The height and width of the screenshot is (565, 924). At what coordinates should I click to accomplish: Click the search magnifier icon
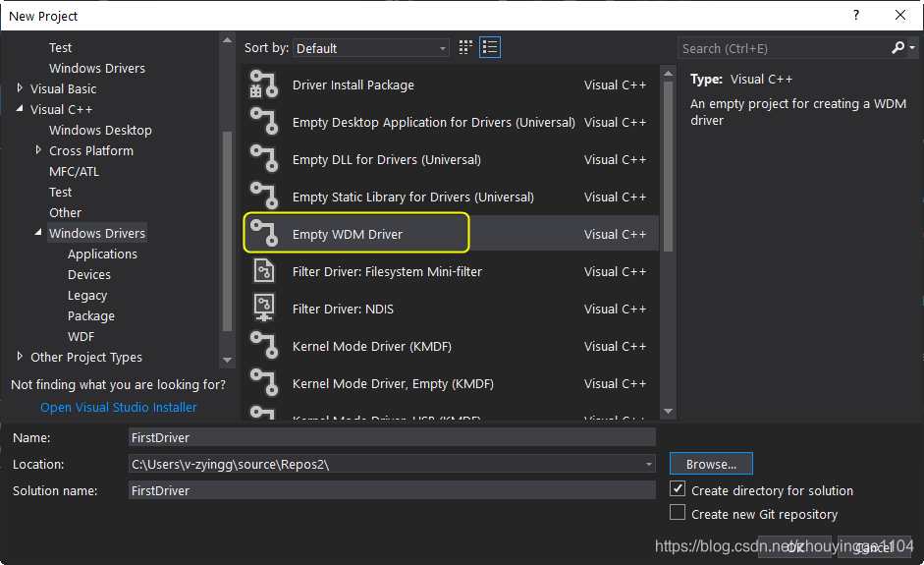pyautogui.click(x=897, y=48)
